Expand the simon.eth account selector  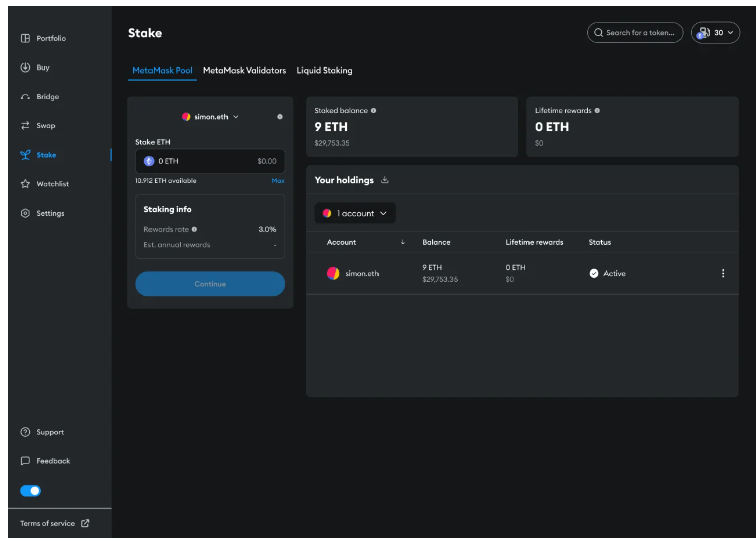(210, 117)
